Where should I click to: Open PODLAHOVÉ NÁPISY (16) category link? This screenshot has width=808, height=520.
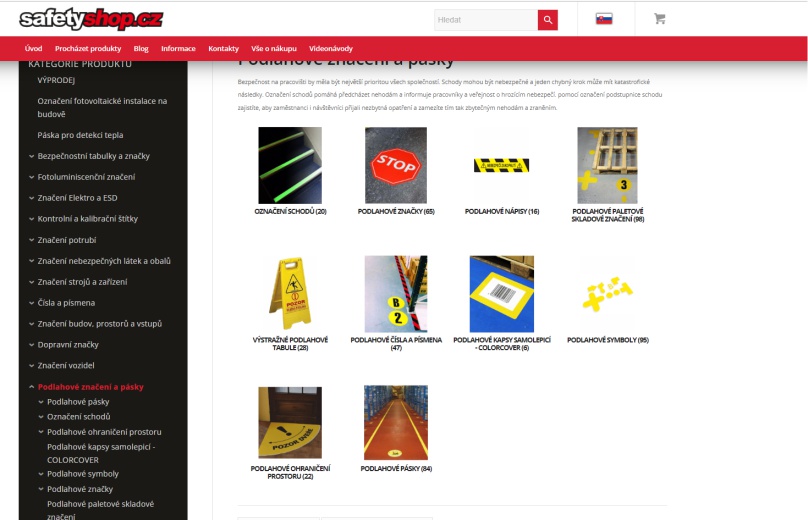click(x=502, y=211)
